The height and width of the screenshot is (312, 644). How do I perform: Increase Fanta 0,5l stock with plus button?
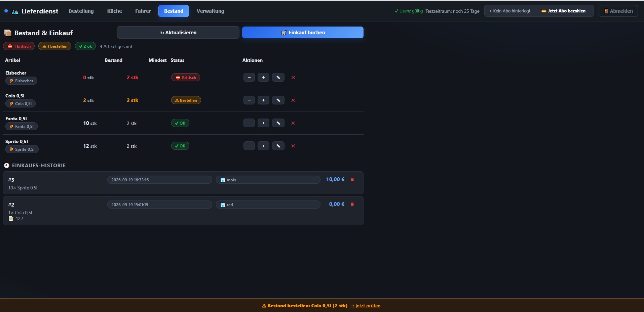pyautogui.click(x=263, y=123)
